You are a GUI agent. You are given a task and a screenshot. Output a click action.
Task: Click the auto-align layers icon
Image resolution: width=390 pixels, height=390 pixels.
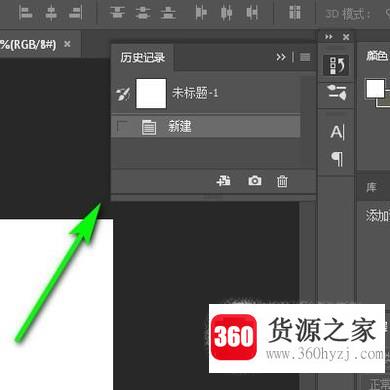pos(295,13)
